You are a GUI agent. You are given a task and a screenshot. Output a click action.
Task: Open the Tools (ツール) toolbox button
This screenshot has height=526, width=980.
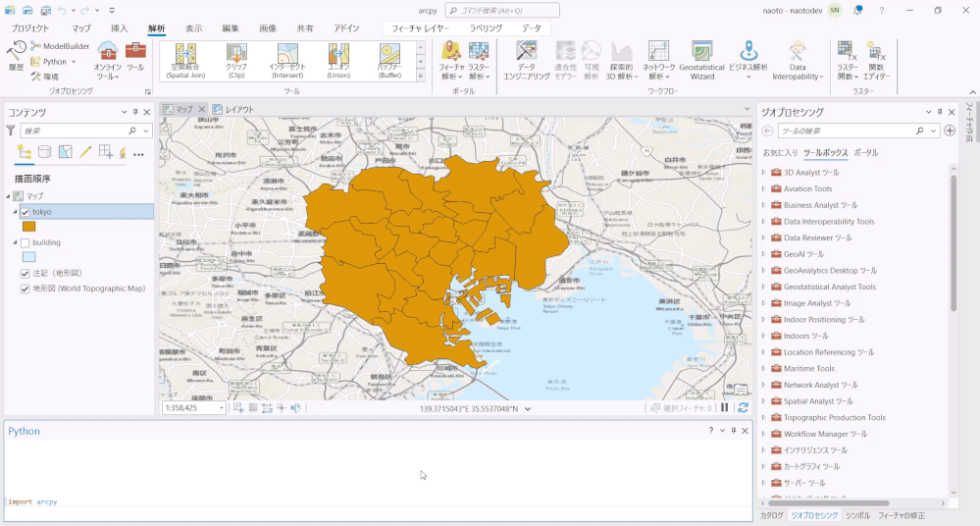tap(135, 56)
